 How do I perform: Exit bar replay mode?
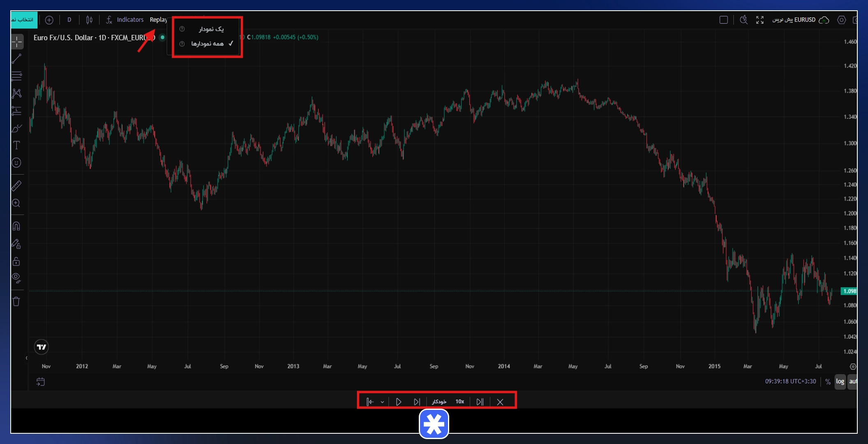(500, 402)
